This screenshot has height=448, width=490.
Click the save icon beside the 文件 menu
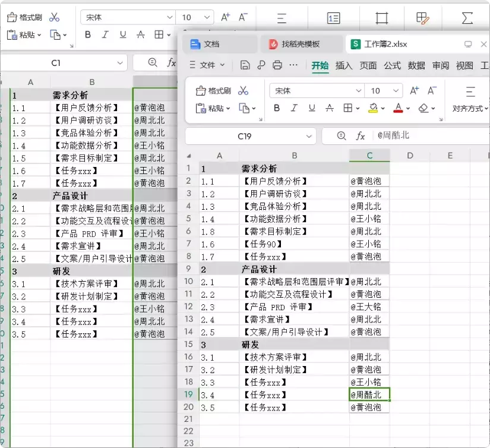(x=245, y=65)
